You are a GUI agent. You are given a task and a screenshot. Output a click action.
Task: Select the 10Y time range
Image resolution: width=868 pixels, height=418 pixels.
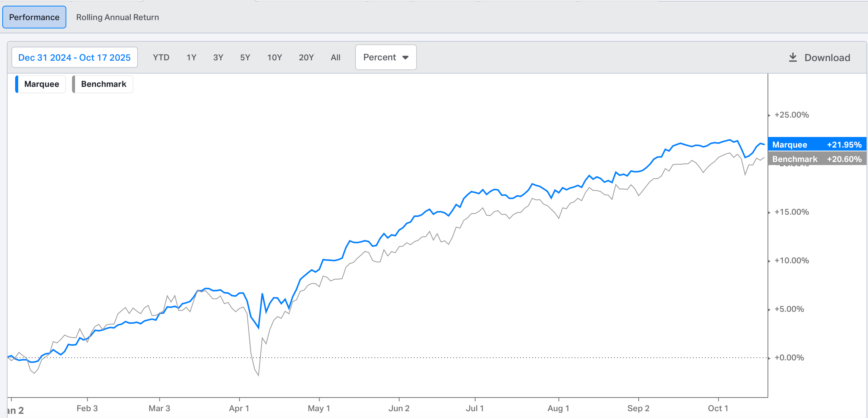[274, 57]
